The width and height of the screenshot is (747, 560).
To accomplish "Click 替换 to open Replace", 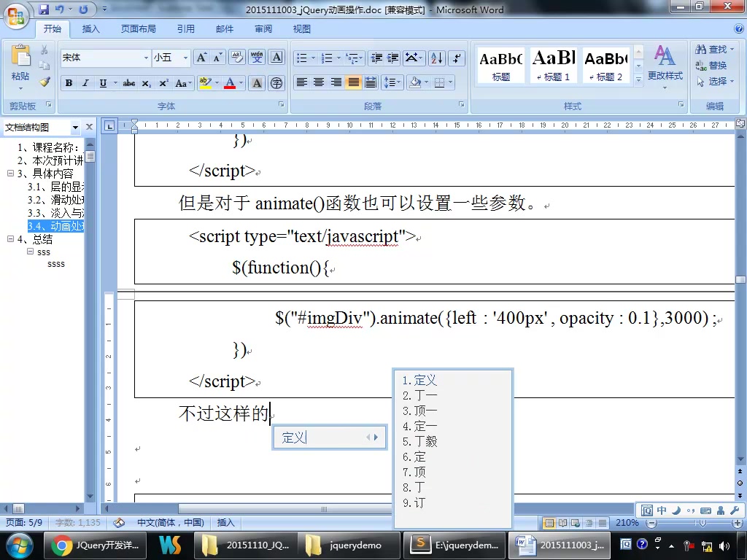I will point(713,66).
